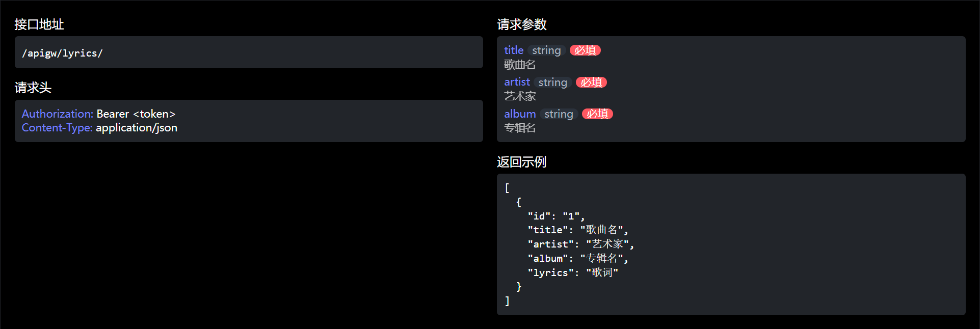Click the 请求参数 heading
The image size is (980, 329).
[522, 24]
